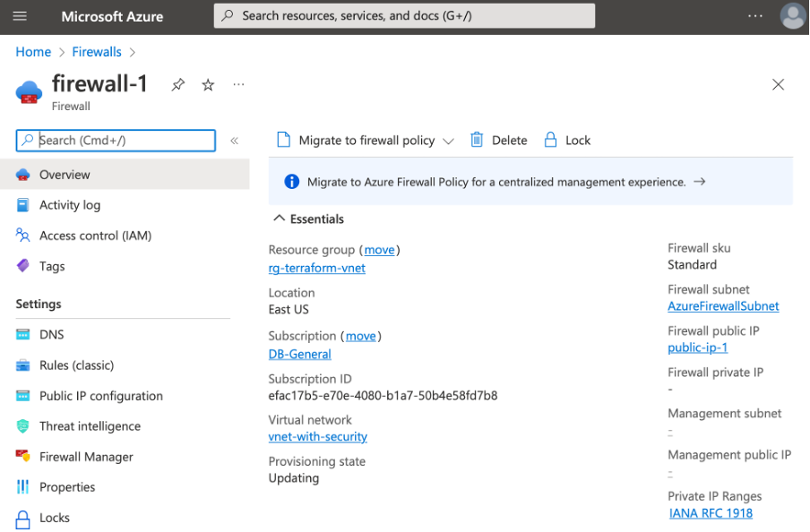Image resolution: width=810 pixels, height=532 pixels.
Task: Click move link next to Resource group
Action: (x=379, y=250)
